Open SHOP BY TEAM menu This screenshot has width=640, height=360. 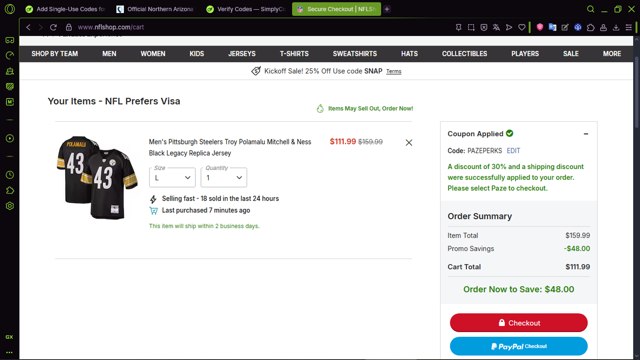[55, 53]
